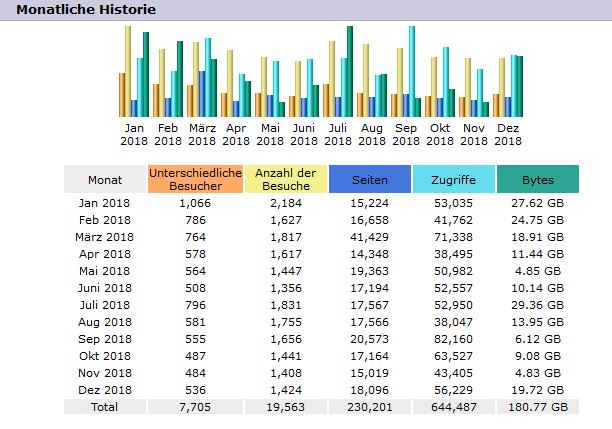Click the 'Monatliche Historie' section title
Screen dimensions: 612x429
[86, 9]
